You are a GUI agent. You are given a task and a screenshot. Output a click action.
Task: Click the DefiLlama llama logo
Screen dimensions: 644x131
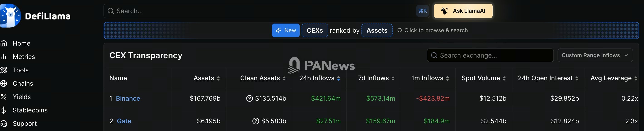10,16
